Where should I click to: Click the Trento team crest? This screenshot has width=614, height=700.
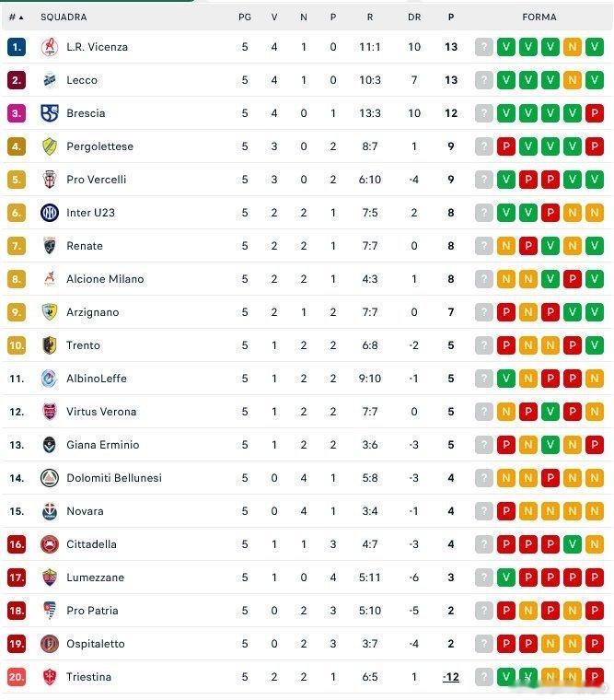[x=50, y=345]
